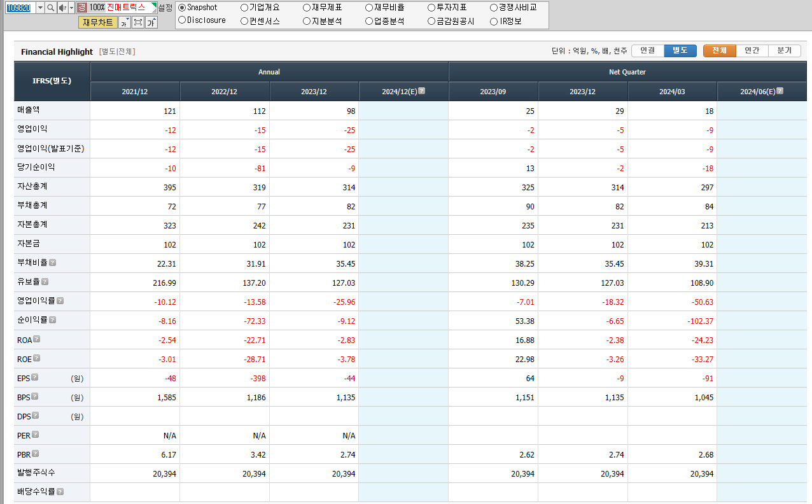This screenshot has width=812, height=504.
Task: Select the 지분분석 radio button
Action: click(x=307, y=21)
